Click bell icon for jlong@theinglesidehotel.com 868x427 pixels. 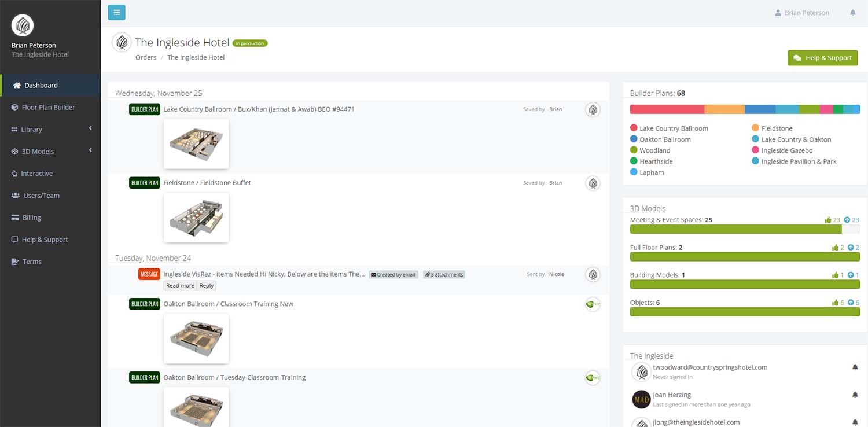click(855, 422)
